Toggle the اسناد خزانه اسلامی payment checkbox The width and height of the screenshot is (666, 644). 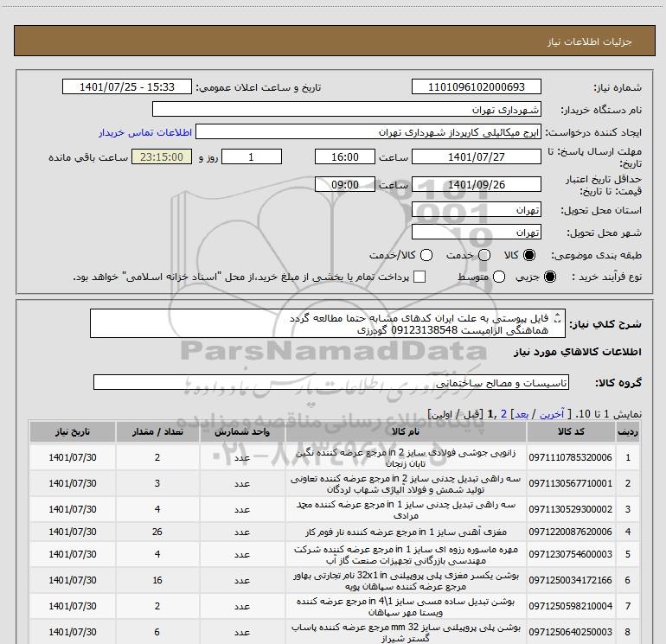point(419,277)
